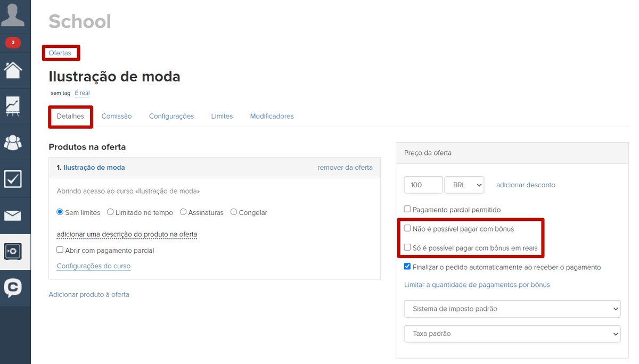
Task: Go to the home house icon
Action: pos(13,70)
